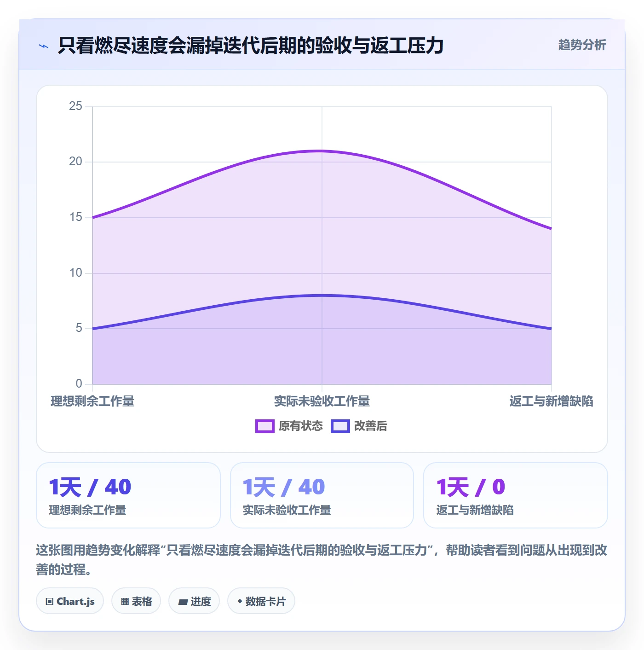This screenshot has height=650, width=644.
Task: Click the y-axis value 15
Action: [x=75, y=217]
